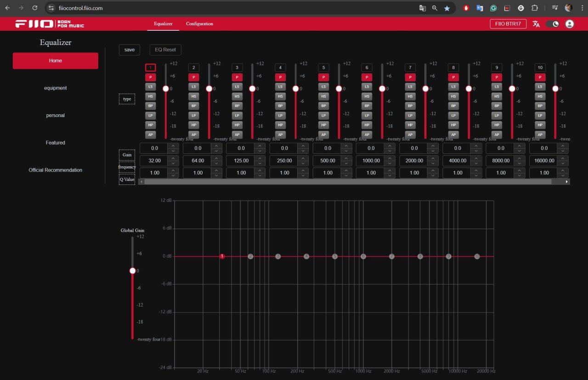Set band 1 filter type to LS
The width and height of the screenshot is (588, 380).
click(x=151, y=86)
